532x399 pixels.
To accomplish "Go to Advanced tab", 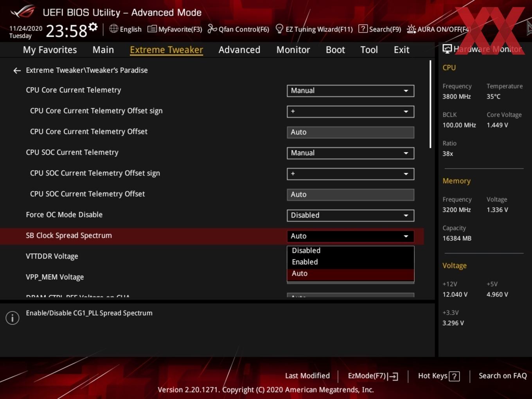I will point(239,50).
